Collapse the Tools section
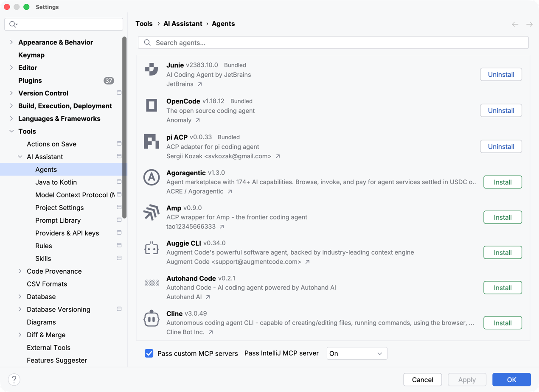The width and height of the screenshot is (539, 392). click(11, 131)
